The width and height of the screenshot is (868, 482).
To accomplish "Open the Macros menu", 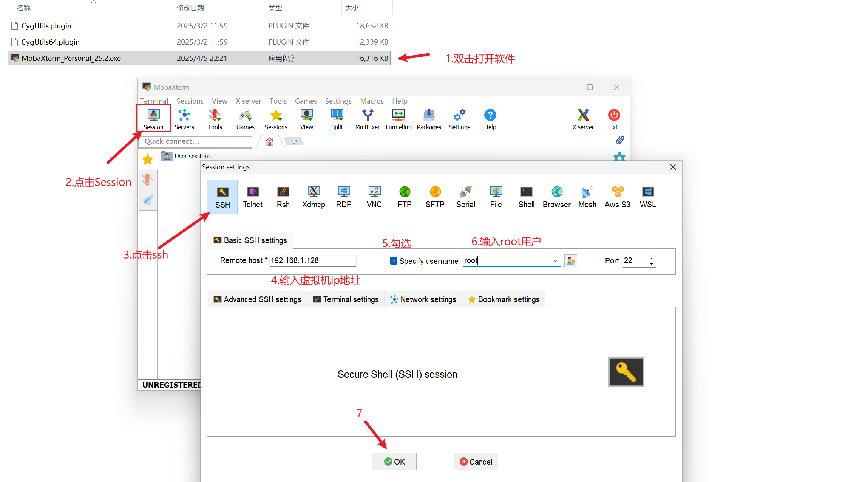I will (x=372, y=101).
